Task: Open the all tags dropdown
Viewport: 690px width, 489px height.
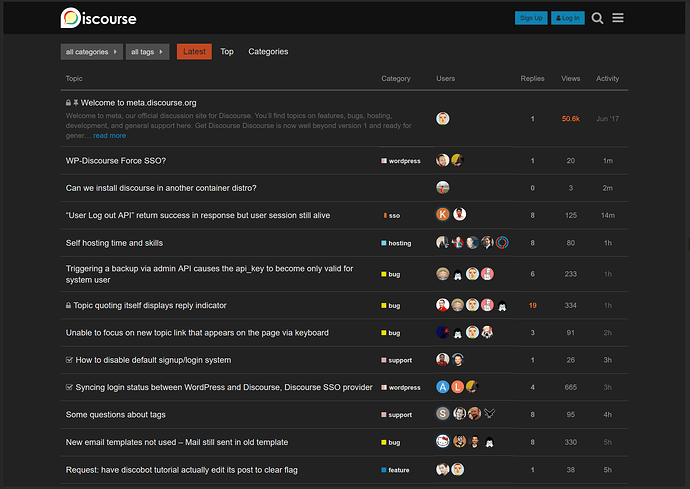Action: pos(147,52)
